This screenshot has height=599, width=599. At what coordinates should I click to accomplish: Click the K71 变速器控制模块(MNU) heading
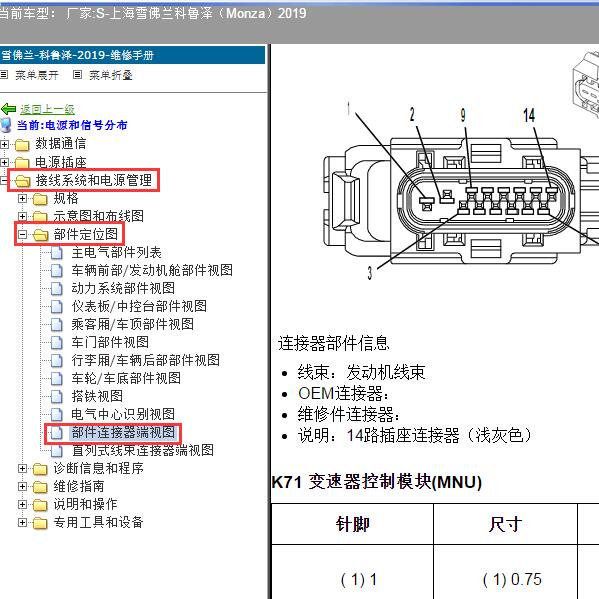(x=377, y=482)
